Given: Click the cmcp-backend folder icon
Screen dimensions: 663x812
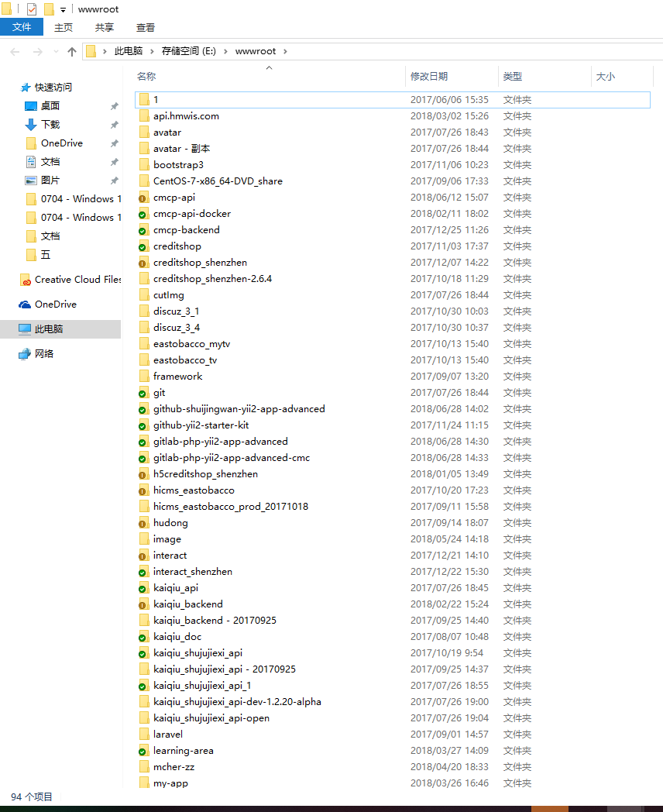Looking at the screenshot, I should [x=144, y=230].
